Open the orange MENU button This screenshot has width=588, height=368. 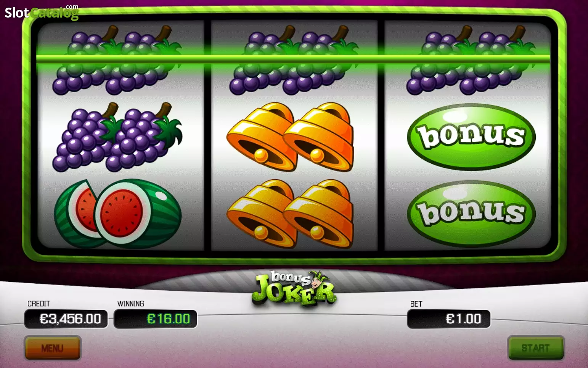[x=53, y=348]
